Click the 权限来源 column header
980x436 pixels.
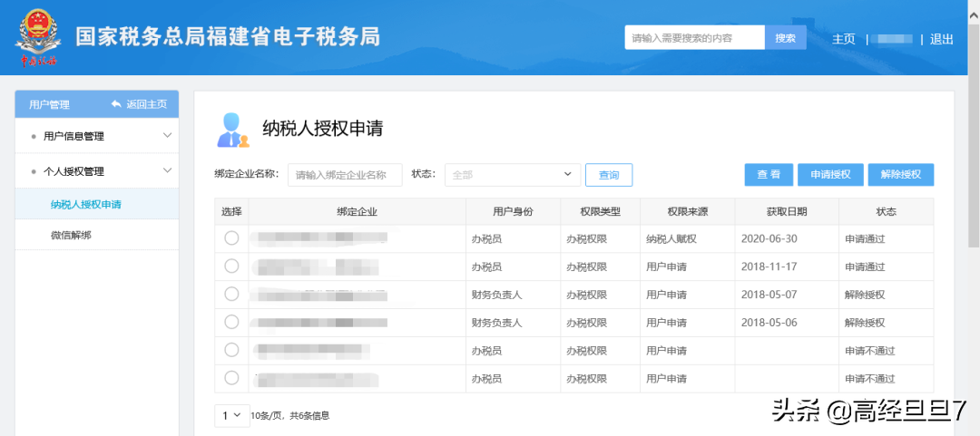tap(688, 212)
